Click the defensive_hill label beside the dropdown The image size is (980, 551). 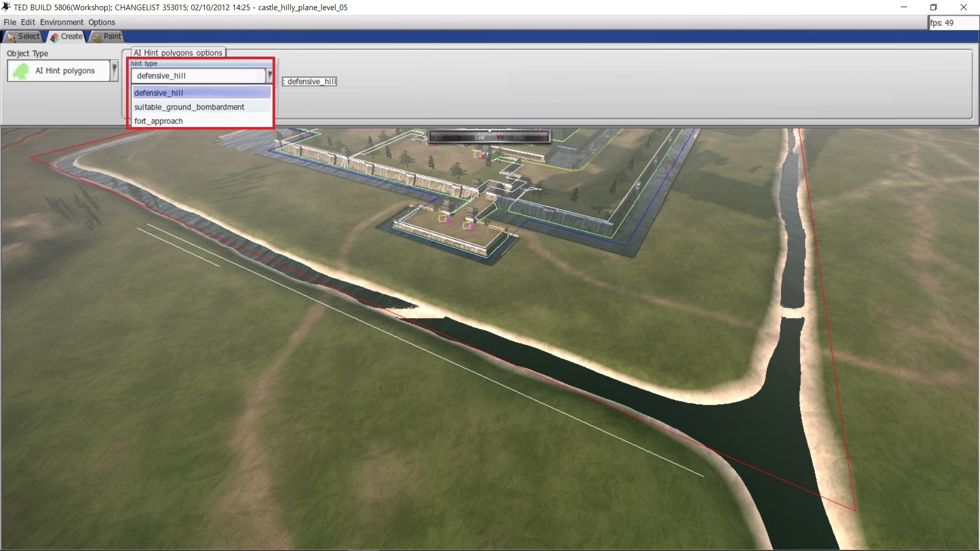310,82
